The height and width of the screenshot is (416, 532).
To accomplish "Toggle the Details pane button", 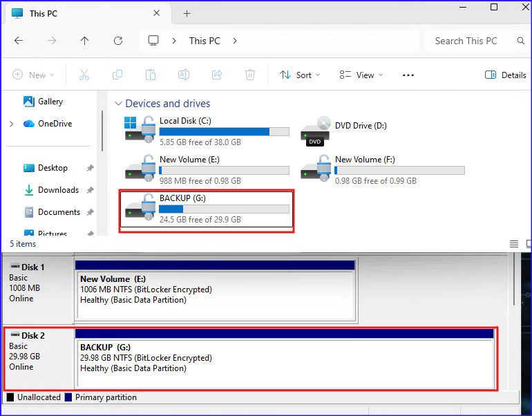I will pos(505,75).
